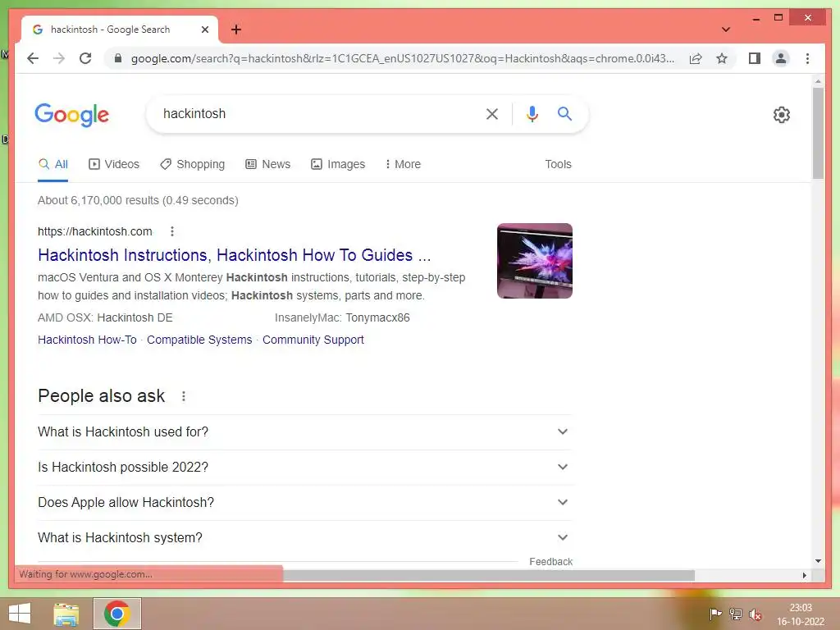Click the address bar URL
840x630 pixels.
402,58
